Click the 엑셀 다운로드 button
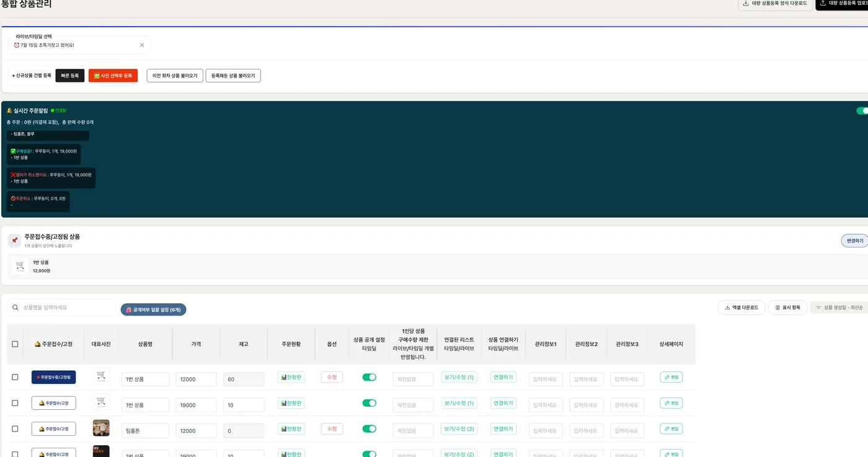This screenshot has height=457, width=868. pyautogui.click(x=742, y=308)
